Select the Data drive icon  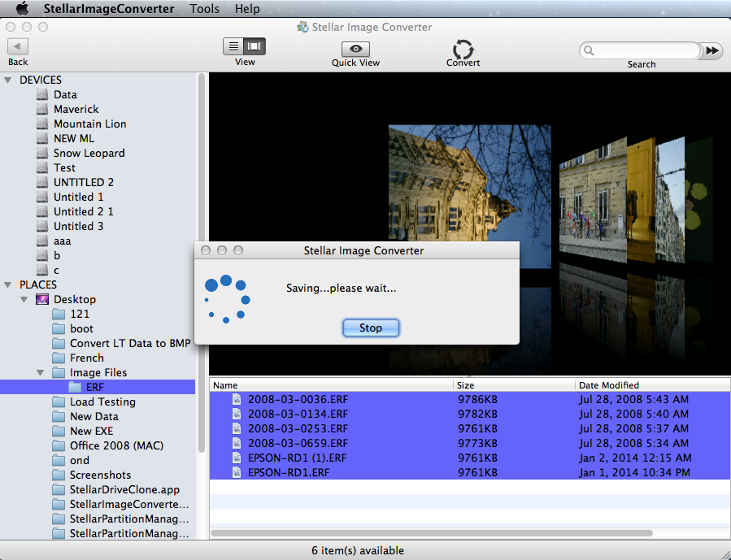42,94
